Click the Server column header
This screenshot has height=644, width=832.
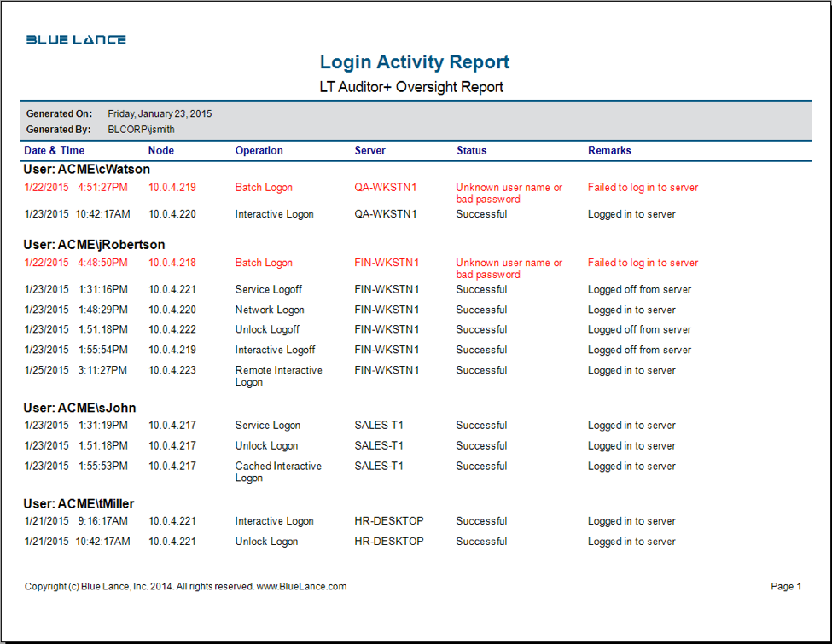[369, 150]
